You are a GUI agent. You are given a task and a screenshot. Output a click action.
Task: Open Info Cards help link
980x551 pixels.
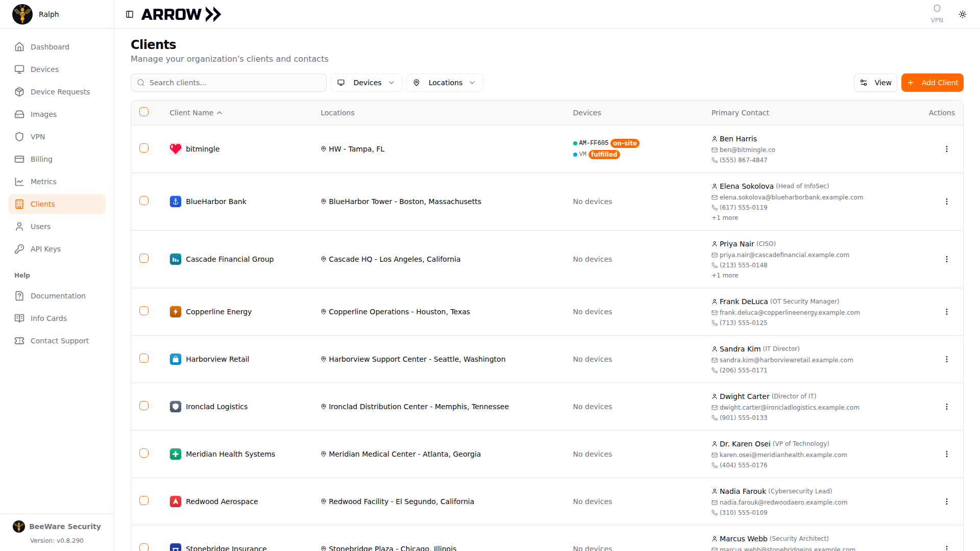click(x=57, y=318)
